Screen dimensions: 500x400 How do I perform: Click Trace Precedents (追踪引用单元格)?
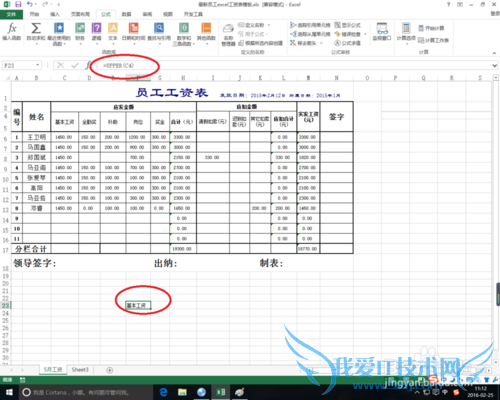click(310, 25)
